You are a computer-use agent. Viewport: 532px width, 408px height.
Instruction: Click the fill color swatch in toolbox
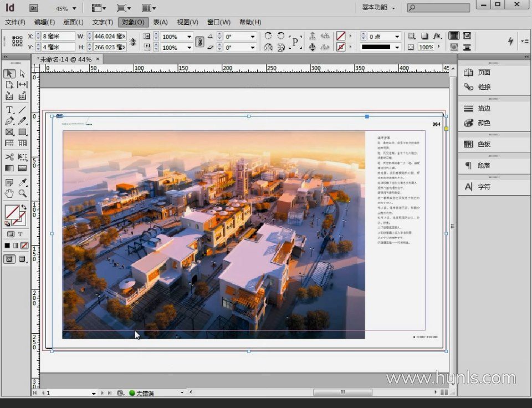(11, 212)
